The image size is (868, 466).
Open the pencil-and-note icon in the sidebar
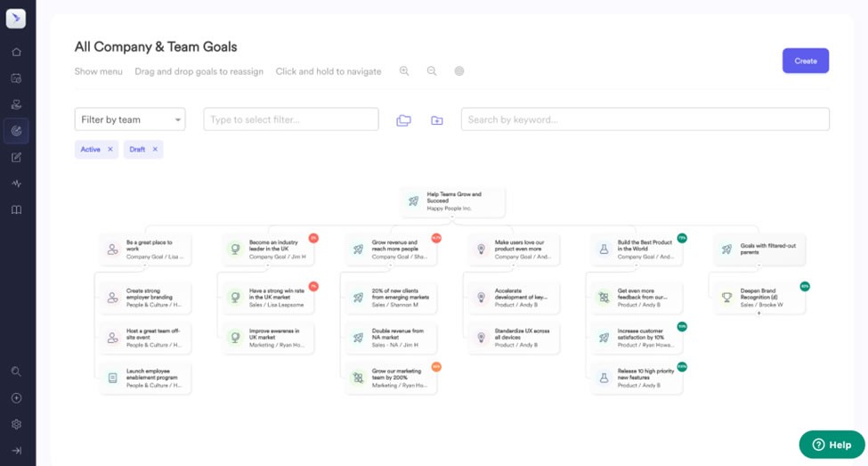[x=17, y=158]
